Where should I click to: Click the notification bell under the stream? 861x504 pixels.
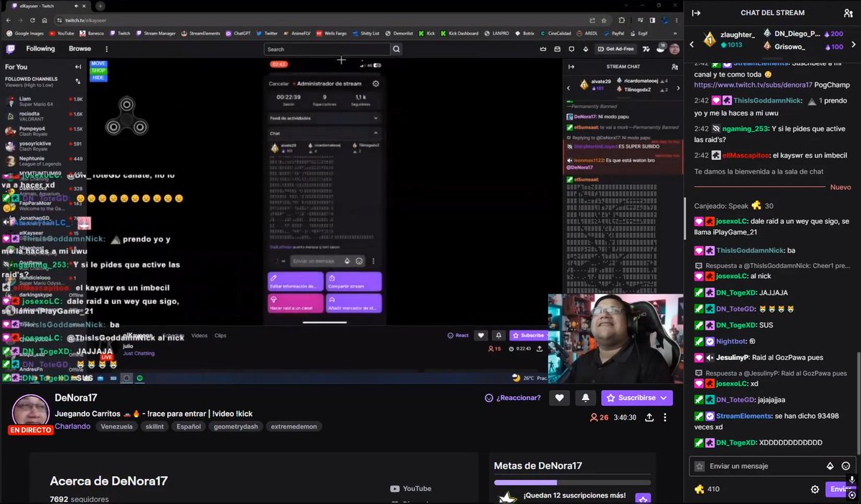(585, 398)
